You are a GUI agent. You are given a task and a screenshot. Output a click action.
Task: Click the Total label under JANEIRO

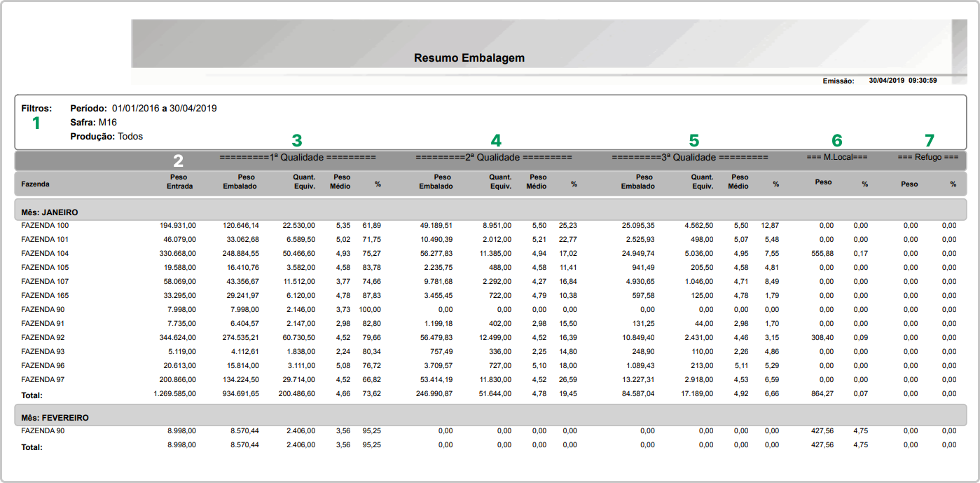click(32, 395)
